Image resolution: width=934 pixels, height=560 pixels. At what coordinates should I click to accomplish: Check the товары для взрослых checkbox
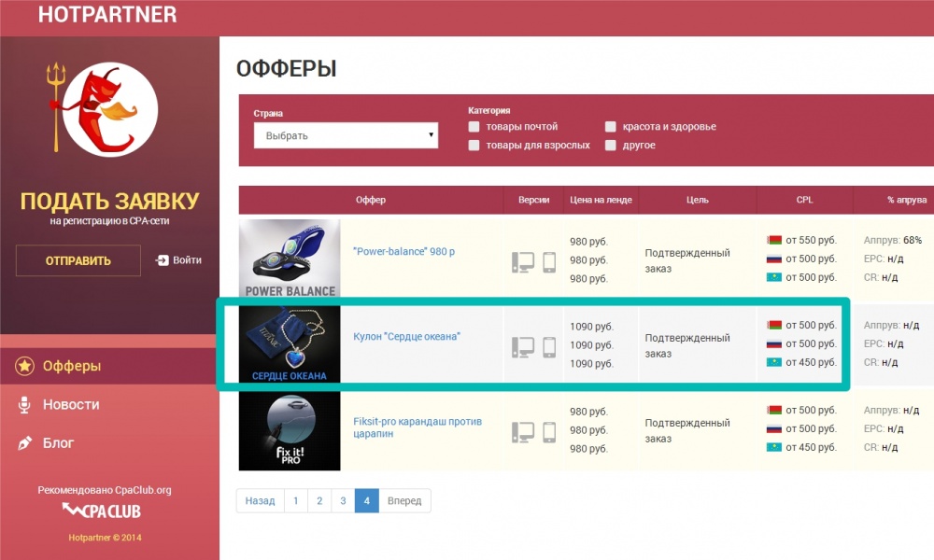tap(474, 146)
